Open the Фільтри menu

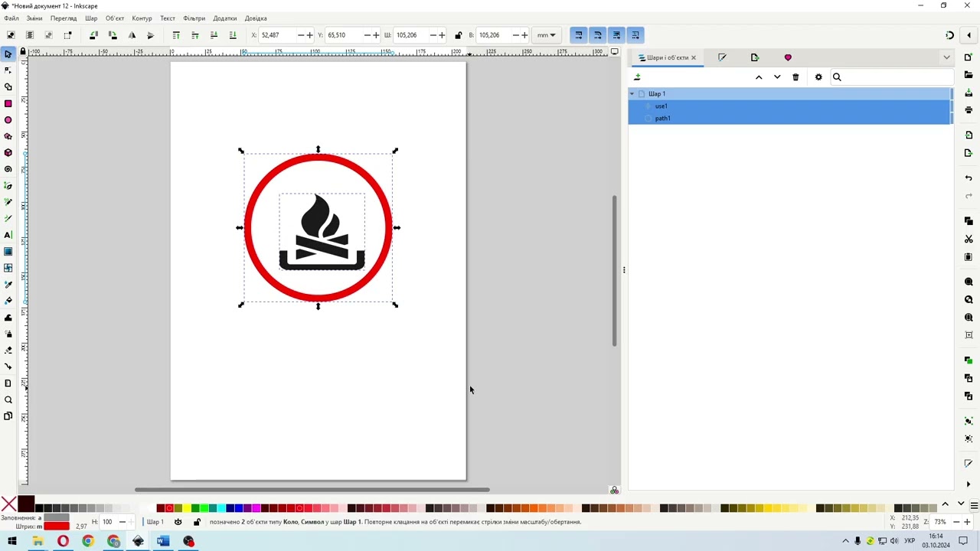tap(194, 18)
